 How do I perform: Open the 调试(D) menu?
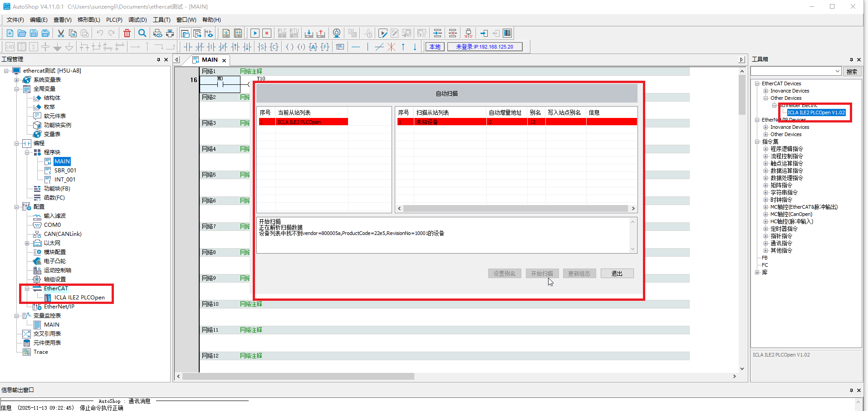137,20
